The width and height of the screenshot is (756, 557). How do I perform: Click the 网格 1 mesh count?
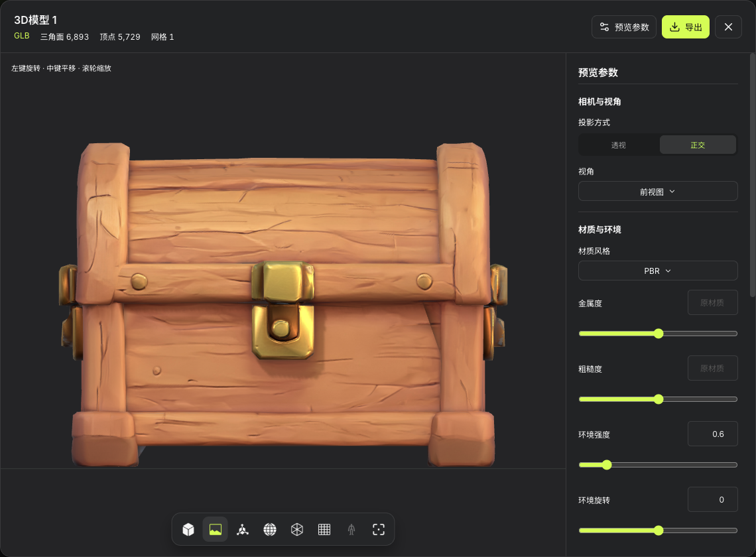click(162, 37)
